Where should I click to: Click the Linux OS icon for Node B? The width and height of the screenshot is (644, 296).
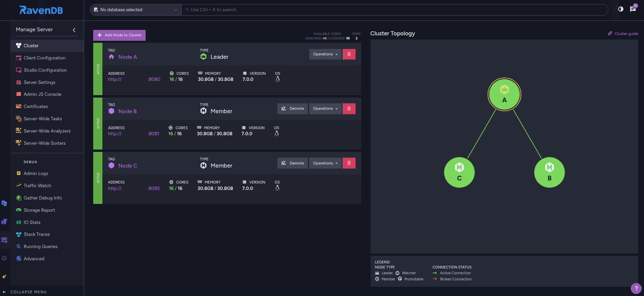pos(277,134)
